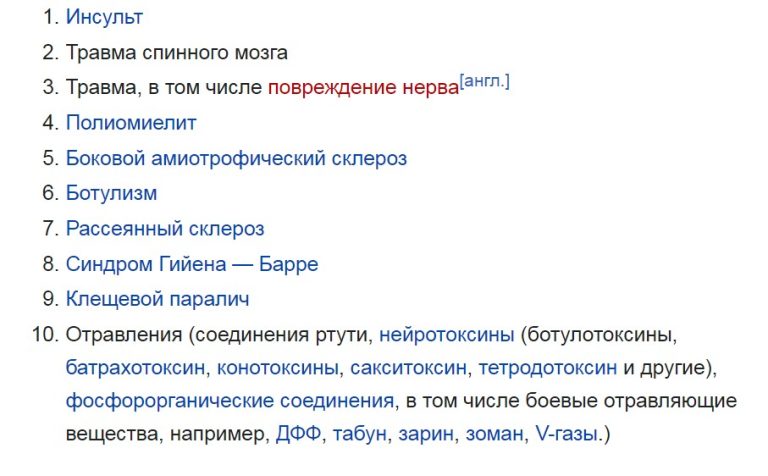Open the тетродотоксин link

[x=548, y=368]
